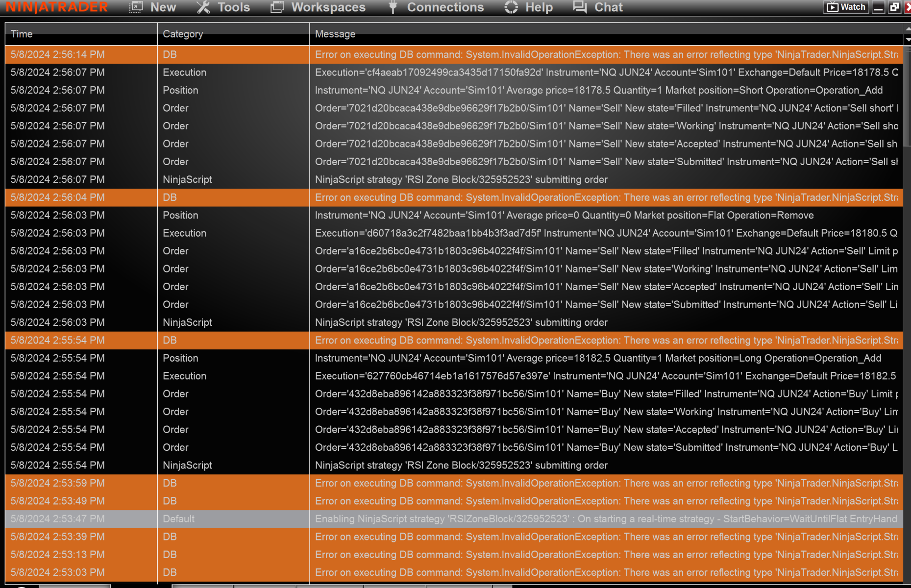Select the Sell order 'a16ce2b6...' Working message
The height and width of the screenshot is (588, 911).
606,269
